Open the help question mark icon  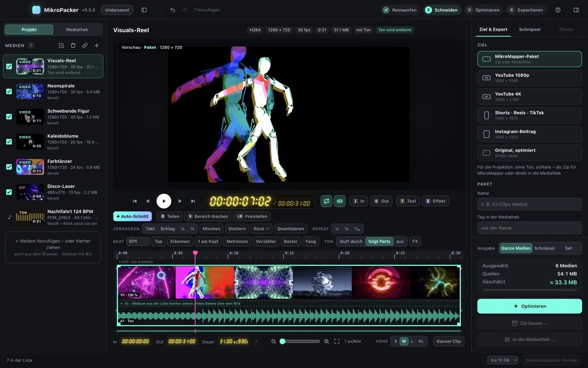click(558, 10)
